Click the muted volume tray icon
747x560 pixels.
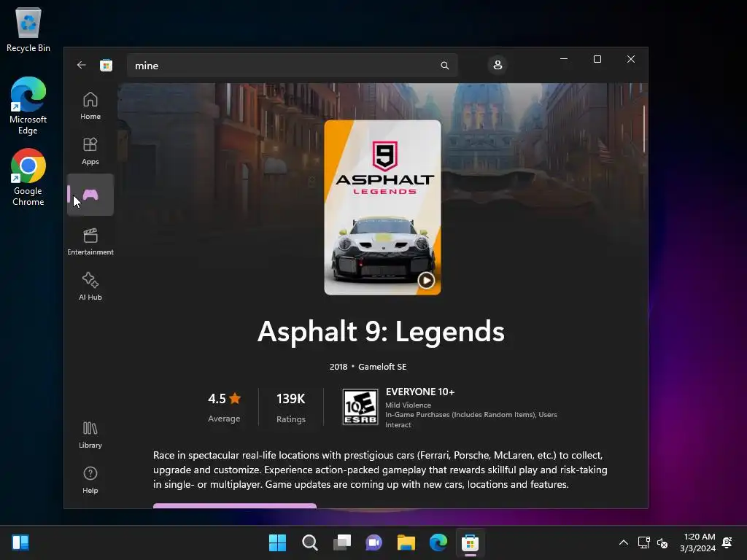(662, 542)
